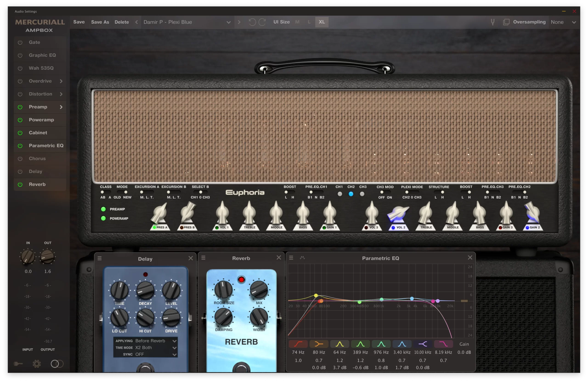
Task: Expand the Overdrive submenu arrow
Action: point(61,81)
